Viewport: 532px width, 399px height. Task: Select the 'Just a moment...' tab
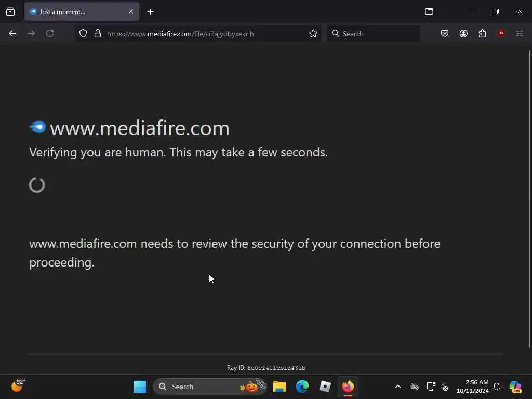(x=82, y=12)
